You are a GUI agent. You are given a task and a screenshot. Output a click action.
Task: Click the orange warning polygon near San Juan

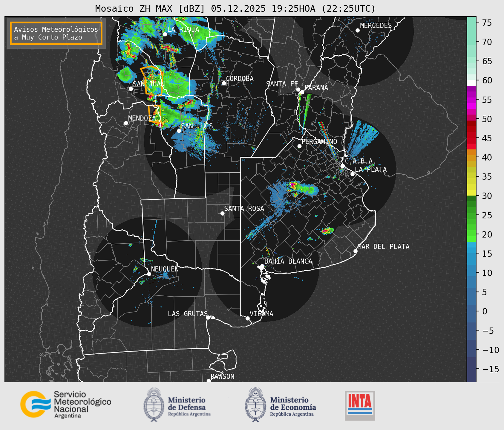click(x=151, y=80)
